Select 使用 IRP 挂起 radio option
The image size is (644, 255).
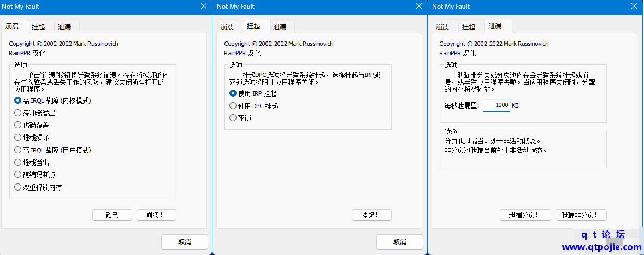coord(253,93)
